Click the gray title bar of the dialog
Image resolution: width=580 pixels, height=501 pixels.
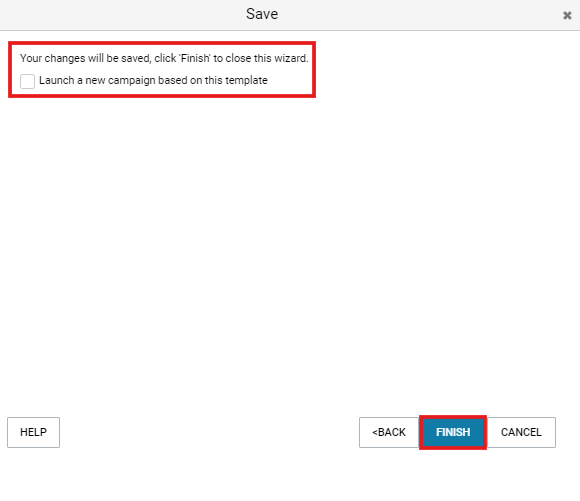(x=290, y=15)
